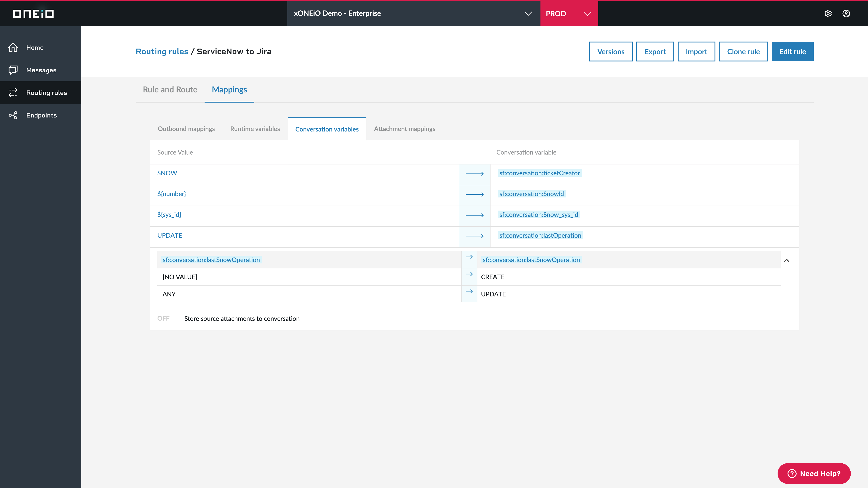Click sf:conversation:SnowId variable
The height and width of the screenshot is (488, 868).
point(531,194)
